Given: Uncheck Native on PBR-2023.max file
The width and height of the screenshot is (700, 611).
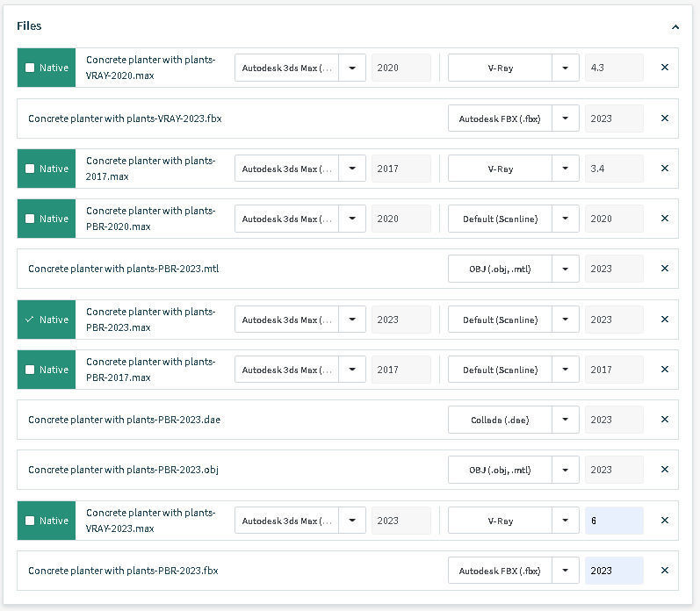Looking at the screenshot, I should click(31, 320).
